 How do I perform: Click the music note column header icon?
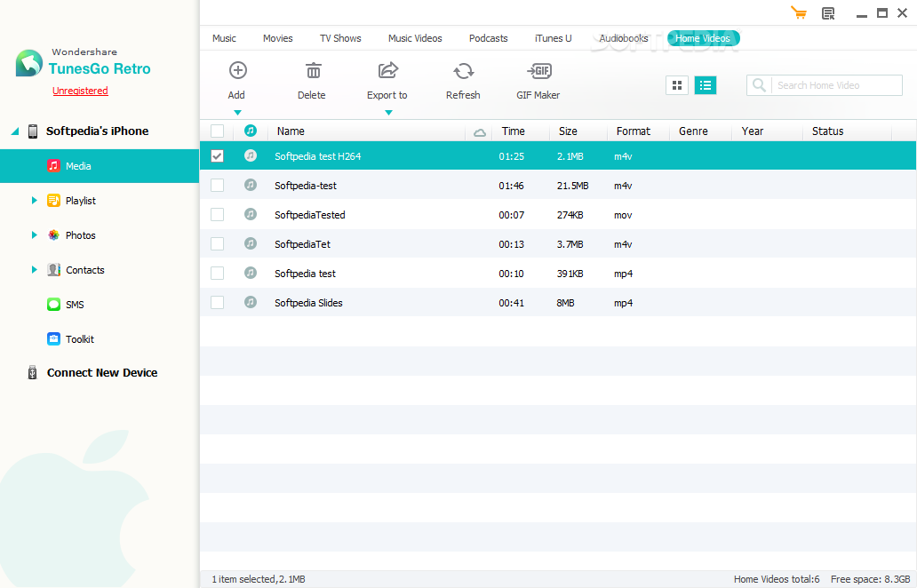tap(251, 131)
